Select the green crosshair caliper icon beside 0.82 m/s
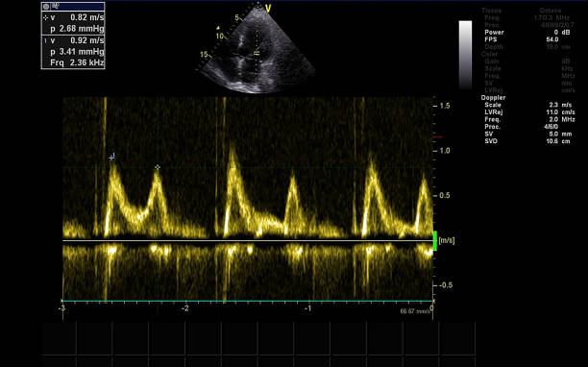The image size is (588, 367). pos(46,17)
